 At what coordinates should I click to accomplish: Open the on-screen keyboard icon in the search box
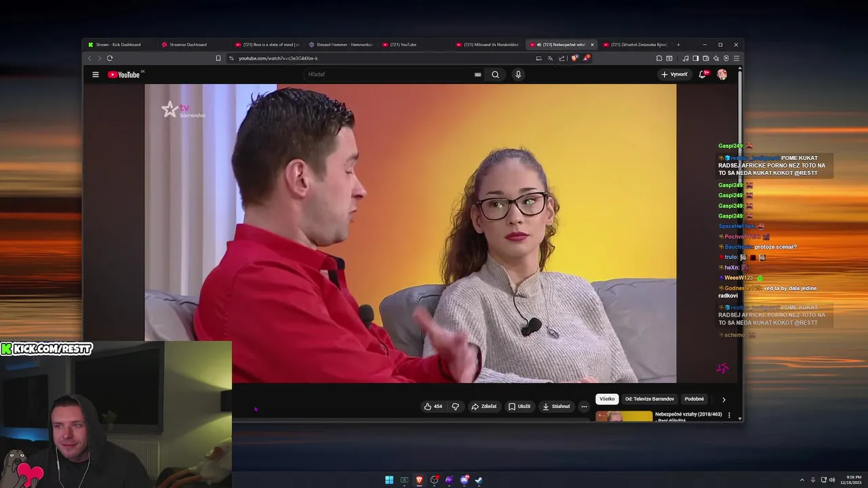pos(478,75)
